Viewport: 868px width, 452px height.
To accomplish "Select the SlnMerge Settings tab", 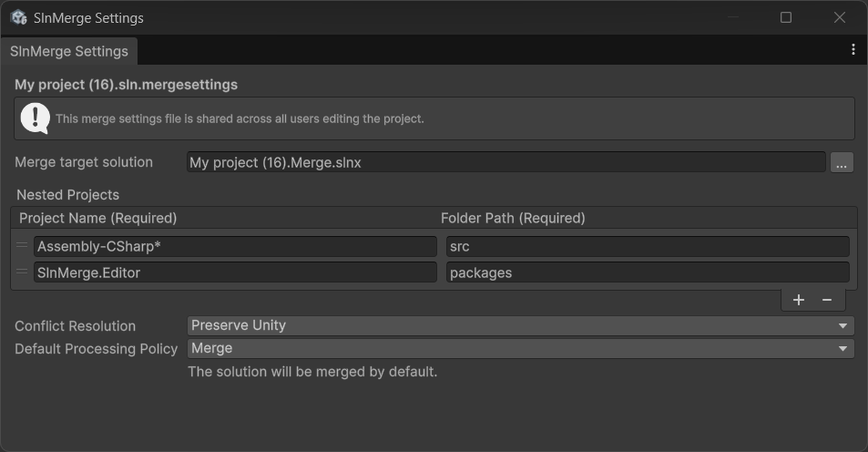I will [69, 51].
